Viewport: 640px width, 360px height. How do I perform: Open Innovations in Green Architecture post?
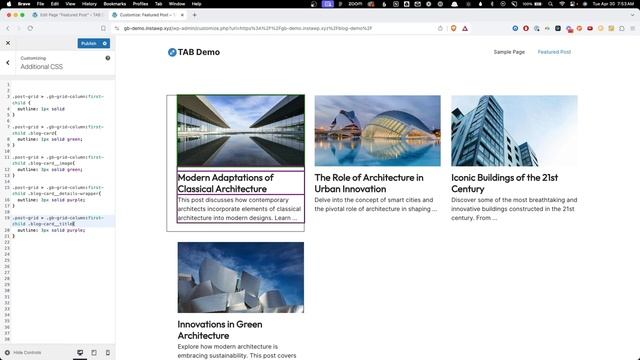pos(220,330)
